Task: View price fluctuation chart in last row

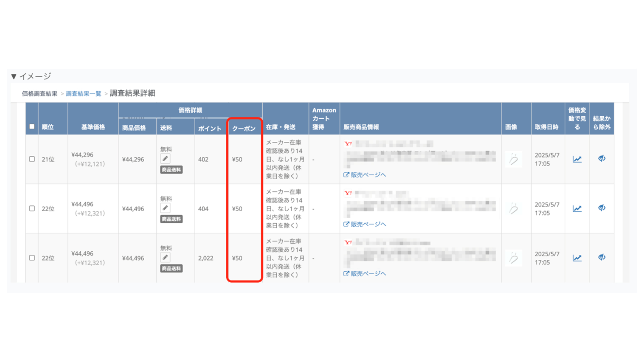Action: click(577, 258)
